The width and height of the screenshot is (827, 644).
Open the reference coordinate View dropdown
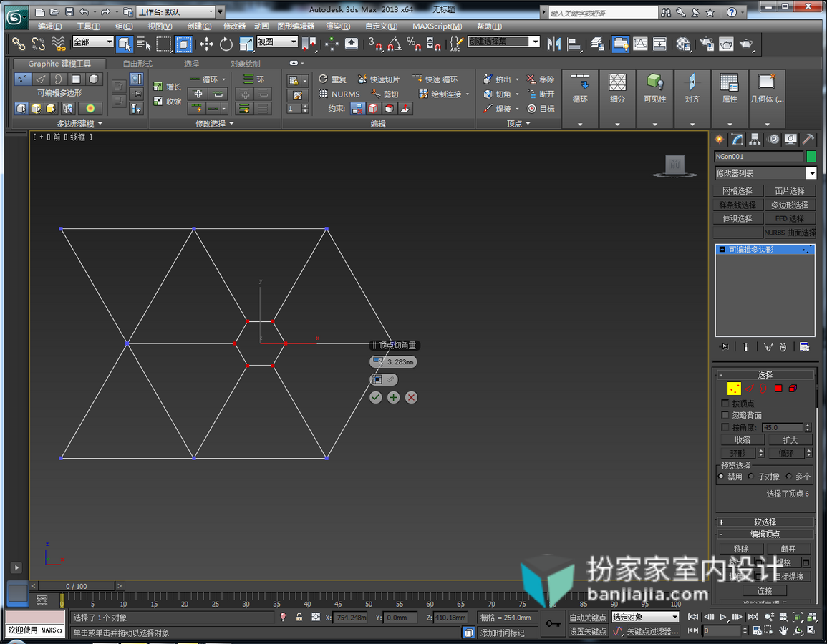click(x=277, y=42)
